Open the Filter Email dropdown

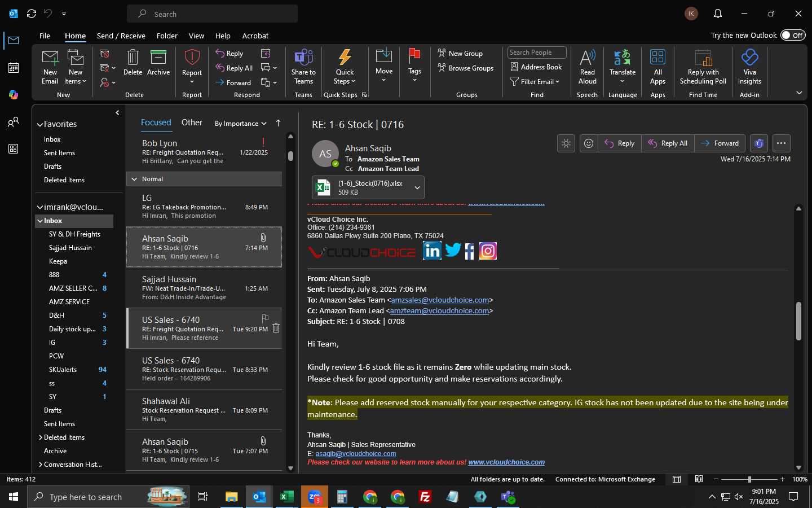(535, 82)
